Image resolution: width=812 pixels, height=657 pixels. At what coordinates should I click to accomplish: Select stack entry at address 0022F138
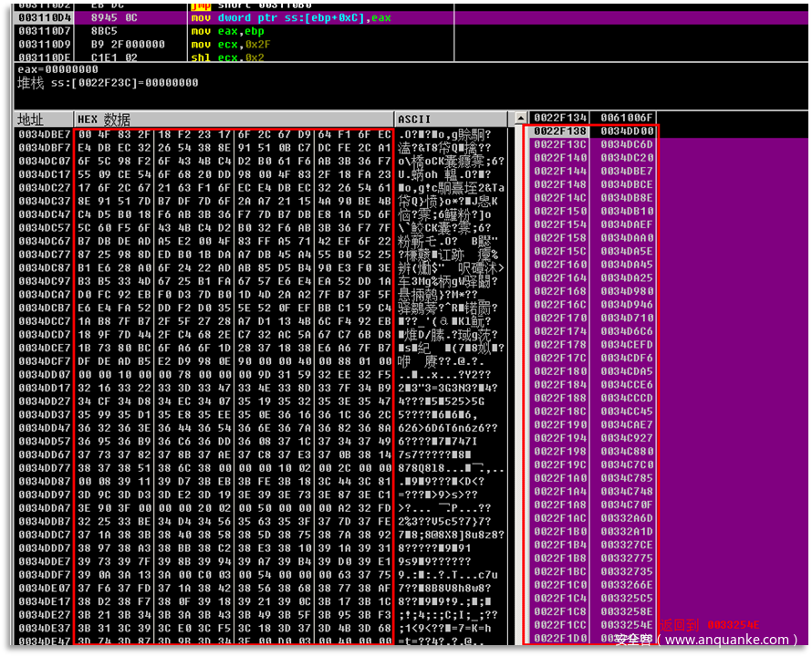[593, 131]
